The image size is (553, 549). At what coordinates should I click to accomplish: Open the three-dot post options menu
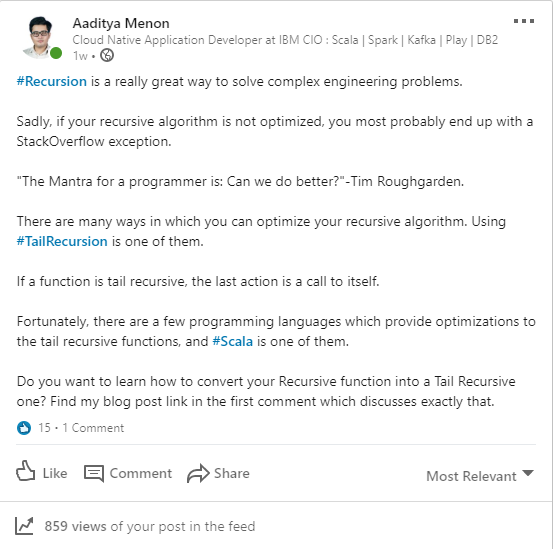coord(523,21)
